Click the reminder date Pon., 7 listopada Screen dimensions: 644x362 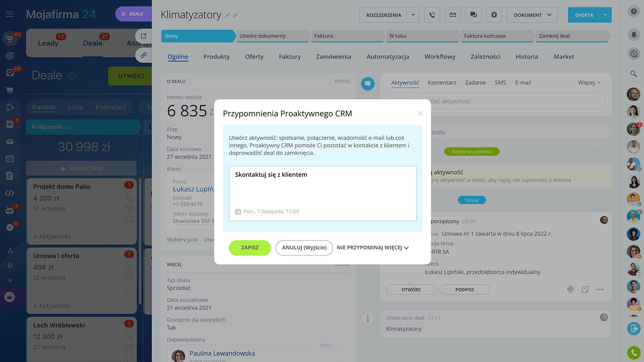point(271,211)
